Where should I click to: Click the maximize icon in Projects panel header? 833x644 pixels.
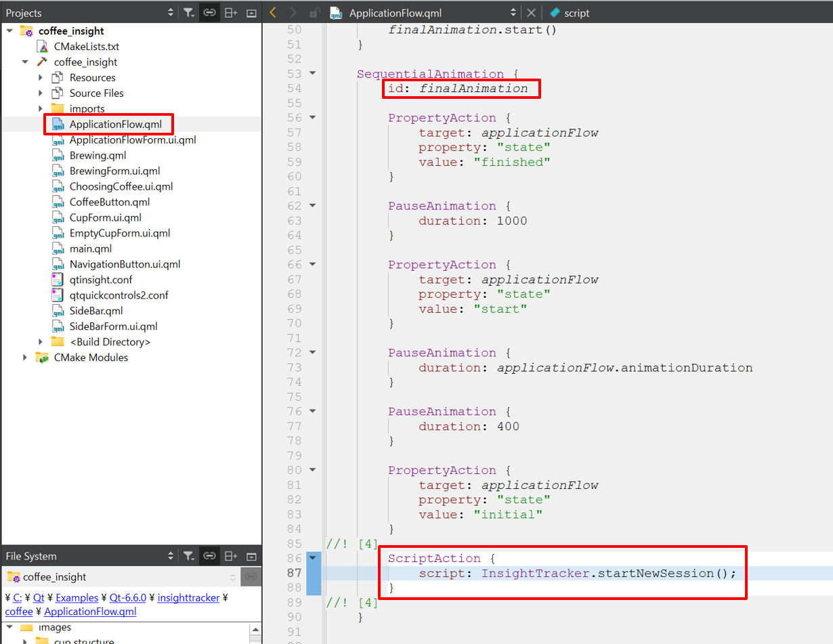251,13
